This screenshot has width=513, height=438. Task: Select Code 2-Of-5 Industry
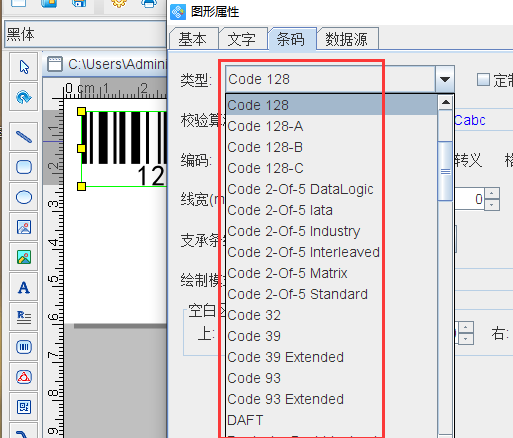pos(332,231)
